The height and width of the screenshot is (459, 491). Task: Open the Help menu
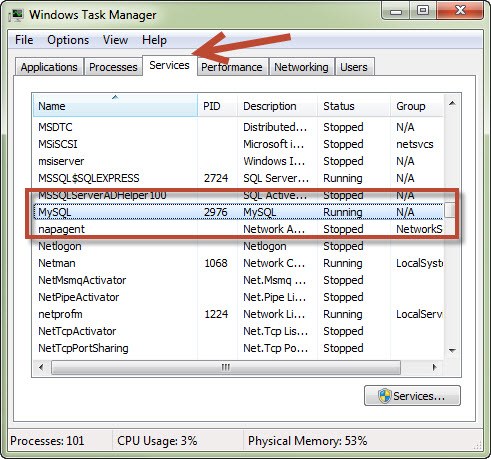(x=154, y=40)
